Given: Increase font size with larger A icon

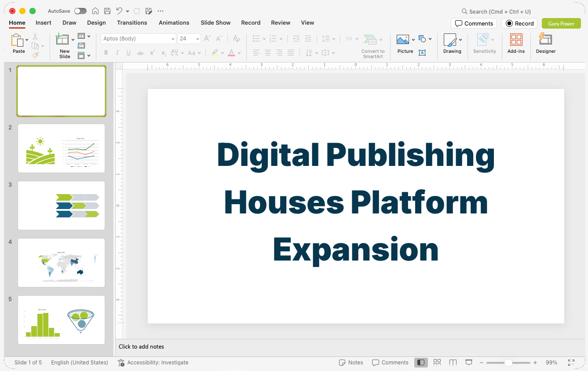Looking at the screenshot, I should tap(208, 39).
